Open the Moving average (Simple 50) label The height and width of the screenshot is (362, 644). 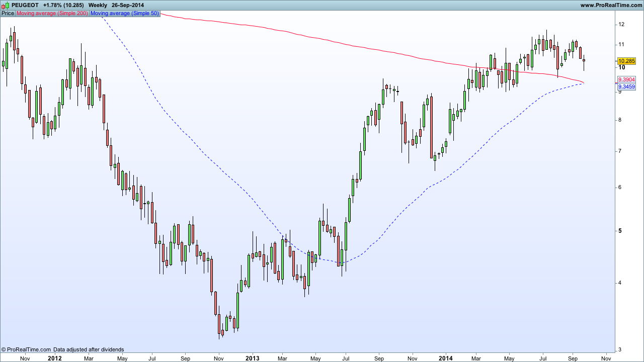point(124,13)
